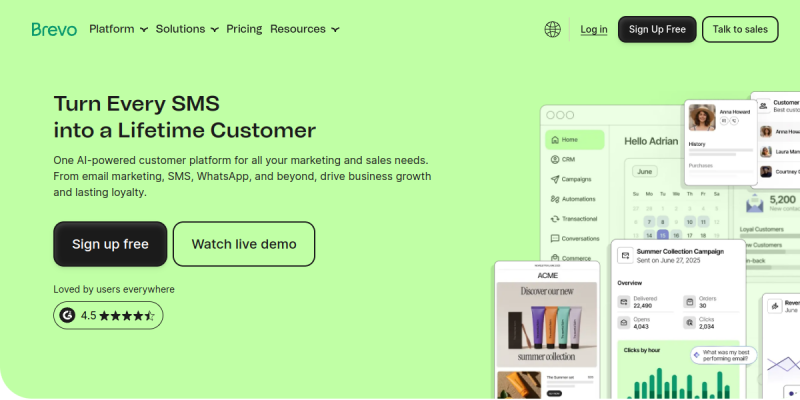Click the Delivered value 22,490
The width and height of the screenshot is (800, 400).
click(643, 306)
